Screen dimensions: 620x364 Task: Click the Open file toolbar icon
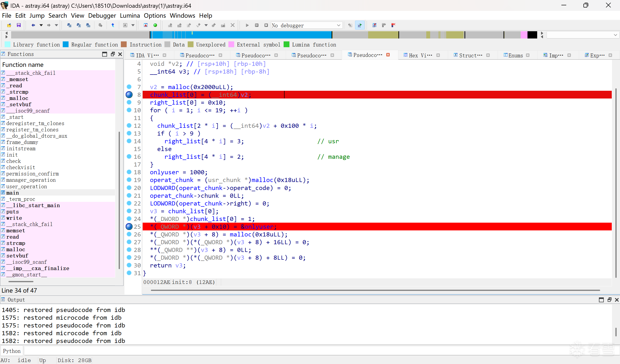coord(9,25)
